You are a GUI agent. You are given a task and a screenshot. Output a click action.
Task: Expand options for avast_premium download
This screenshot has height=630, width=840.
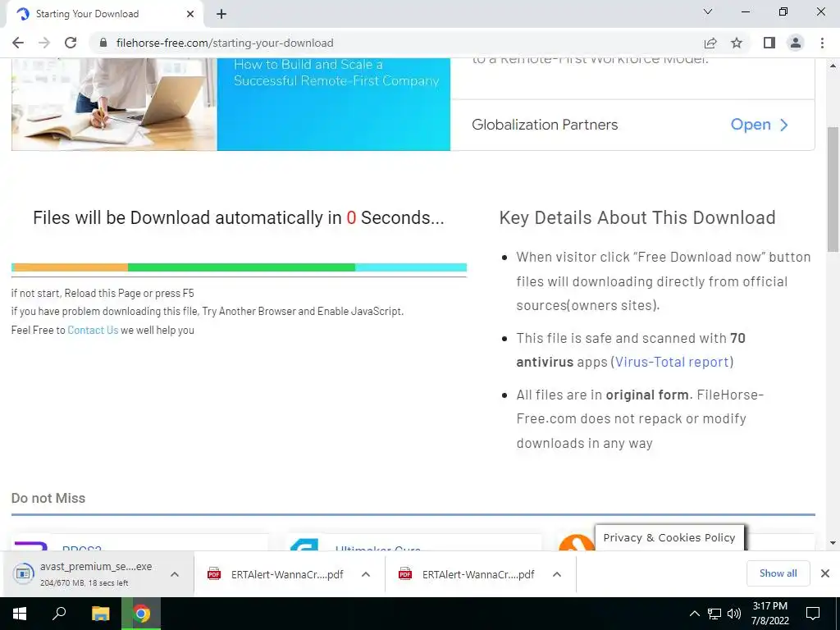(175, 574)
